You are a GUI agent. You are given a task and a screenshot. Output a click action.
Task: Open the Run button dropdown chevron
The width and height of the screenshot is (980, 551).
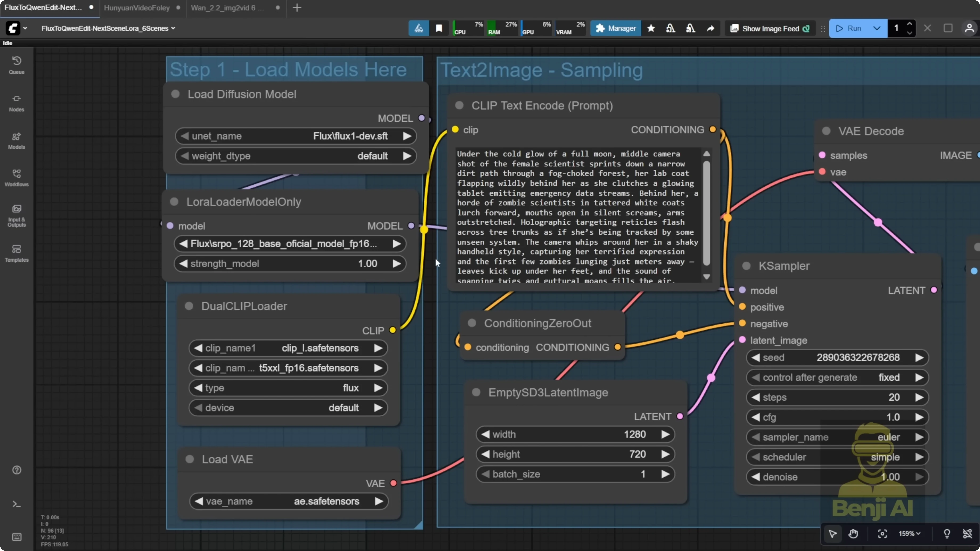coord(877,28)
